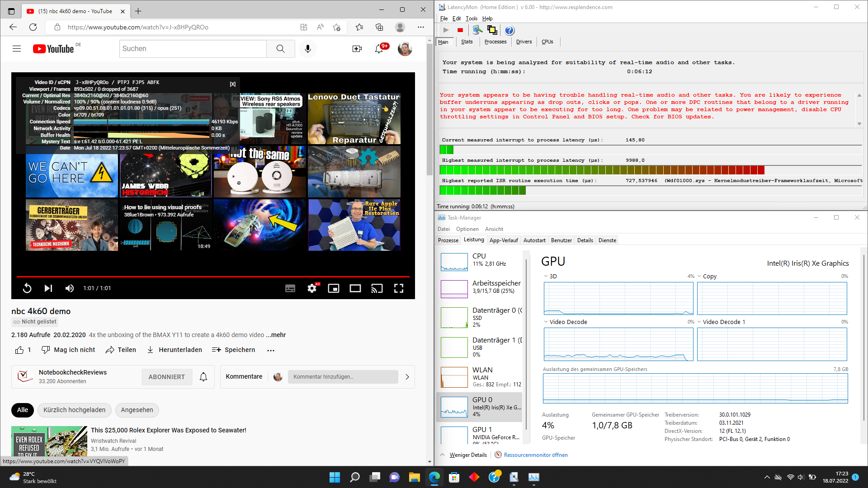The height and width of the screenshot is (488, 868).
Task: Expand video description with ...mehr
Action: click(x=276, y=335)
